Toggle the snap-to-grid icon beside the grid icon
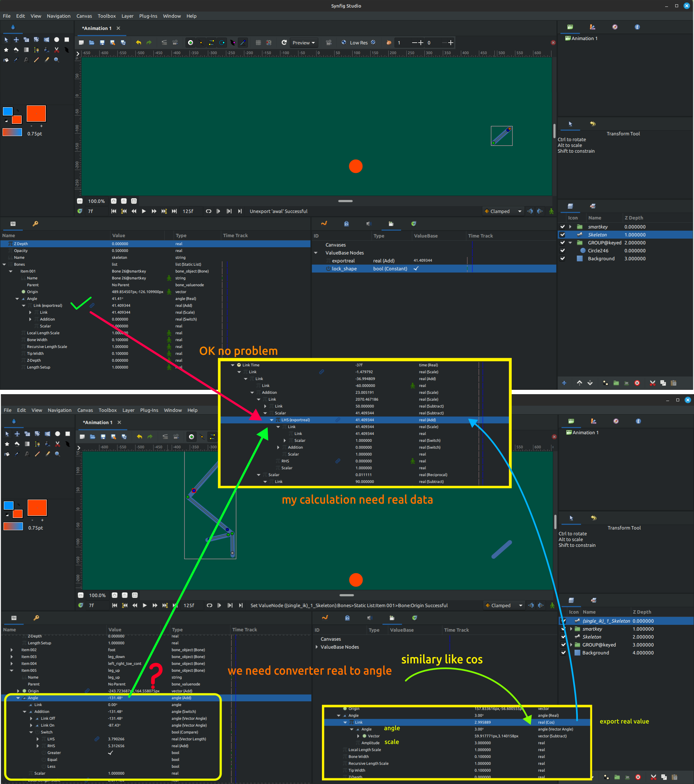 click(x=269, y=43)
